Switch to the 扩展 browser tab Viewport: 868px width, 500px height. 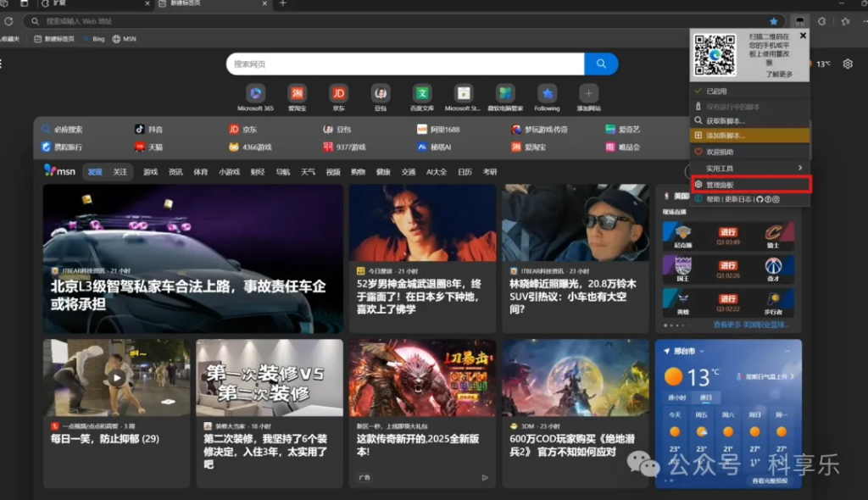point(95,4)
